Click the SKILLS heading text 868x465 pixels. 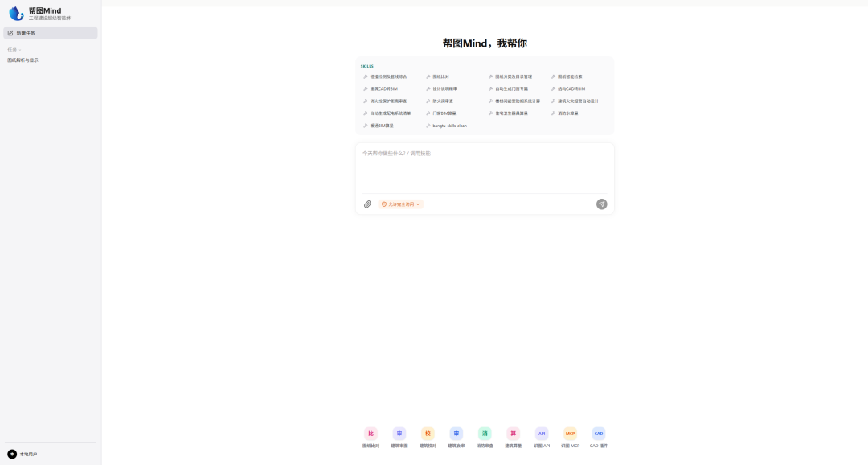tap(367, 67)
